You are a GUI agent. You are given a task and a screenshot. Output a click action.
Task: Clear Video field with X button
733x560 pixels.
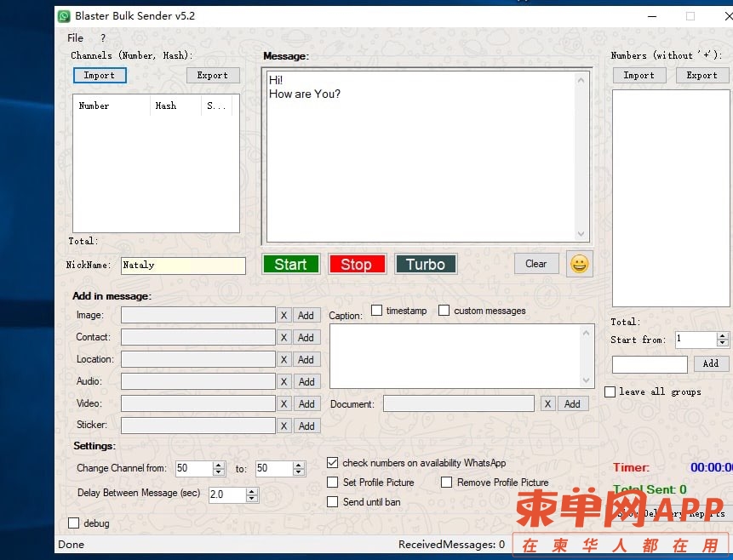283,404
